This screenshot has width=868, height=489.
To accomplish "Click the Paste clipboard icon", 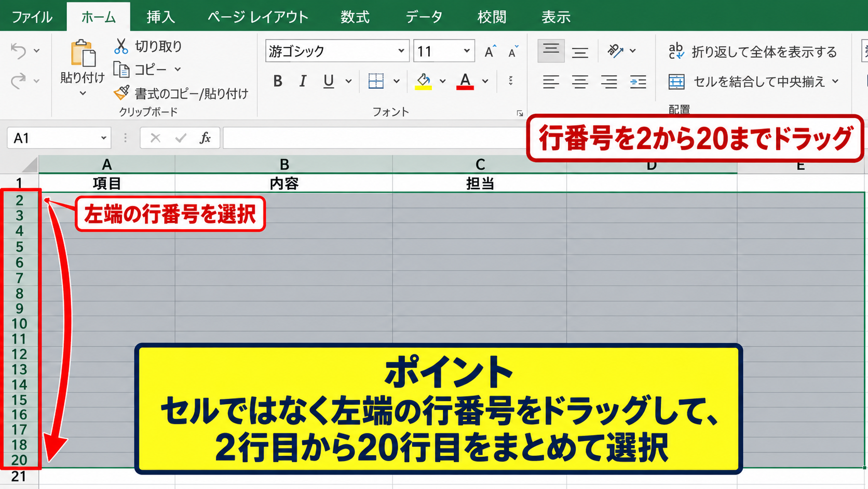I will 83,53.
